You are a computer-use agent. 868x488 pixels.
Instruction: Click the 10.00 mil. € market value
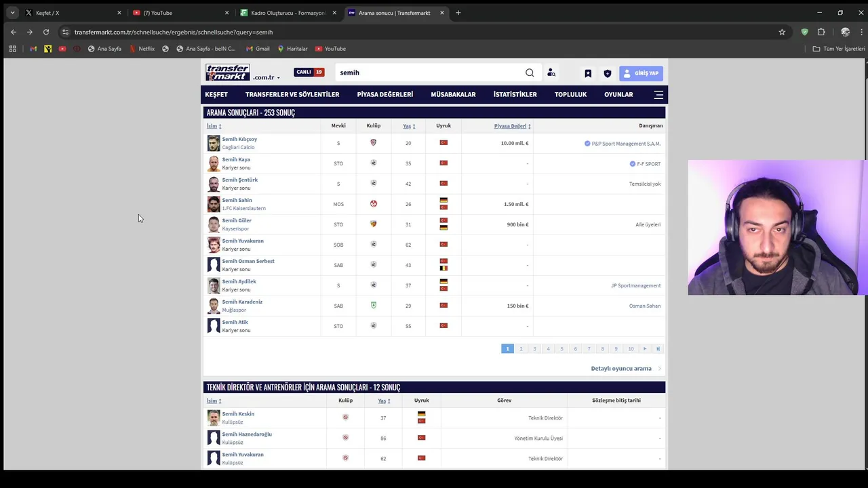point(515,144)
